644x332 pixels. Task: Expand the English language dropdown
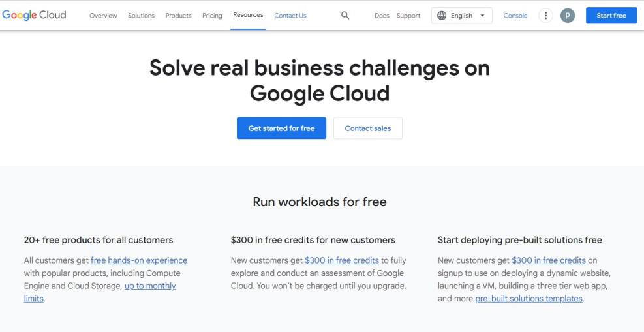(x=482, y=16)
